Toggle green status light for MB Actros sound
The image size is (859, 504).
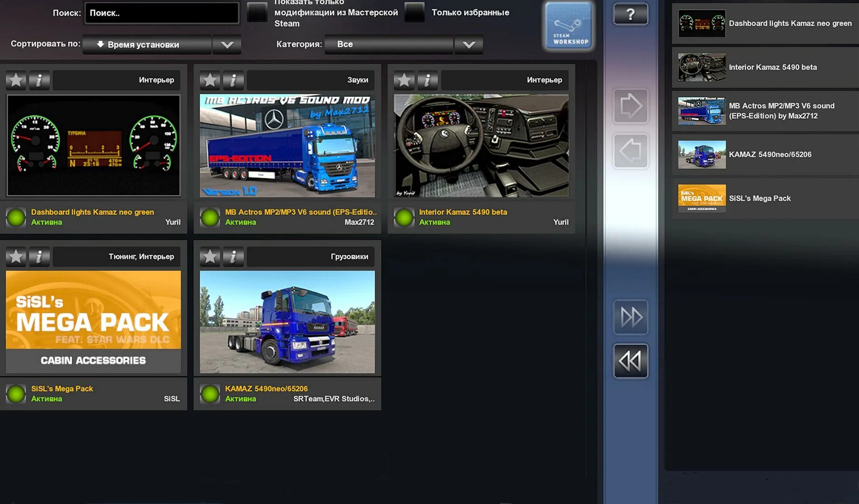210,217
